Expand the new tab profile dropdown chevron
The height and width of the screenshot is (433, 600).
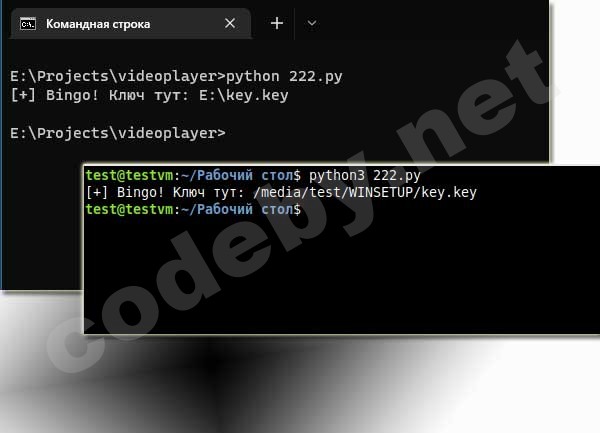tap(312, 23)
